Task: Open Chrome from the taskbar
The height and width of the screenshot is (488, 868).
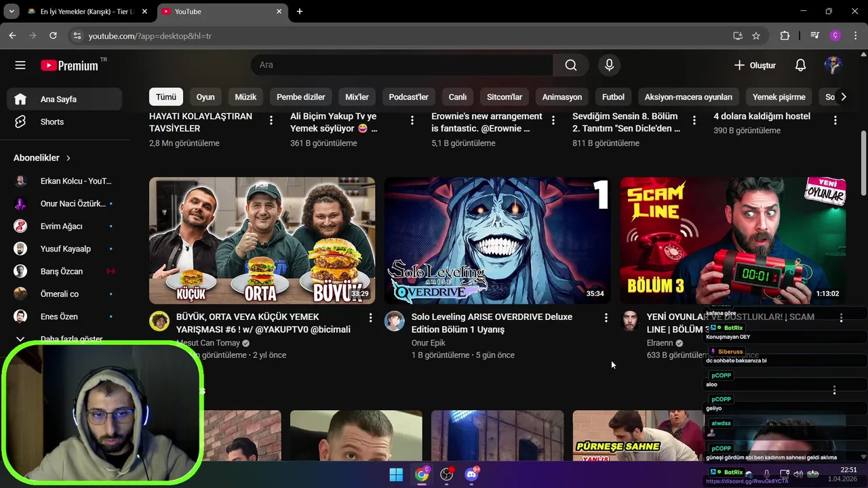Action: click(422, 474)
